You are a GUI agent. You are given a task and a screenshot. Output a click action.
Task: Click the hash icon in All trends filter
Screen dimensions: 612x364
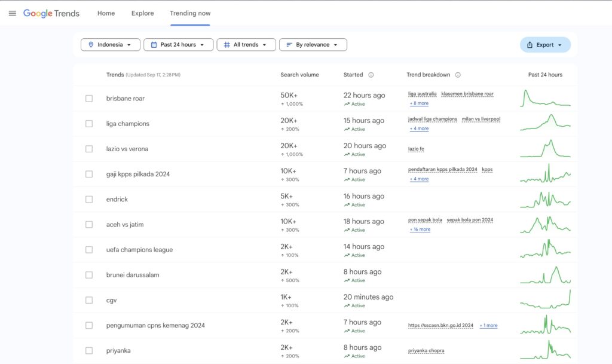tap(227, 45)
